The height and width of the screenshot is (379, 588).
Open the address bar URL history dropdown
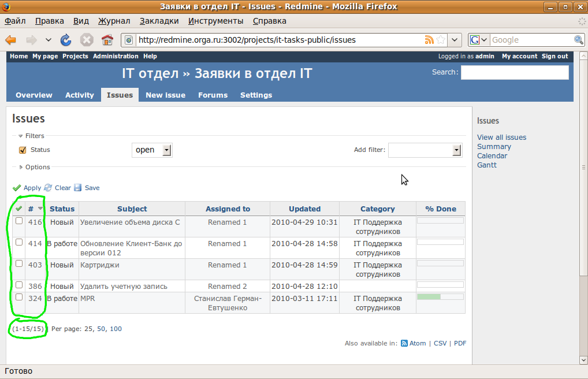coord(455,40)
